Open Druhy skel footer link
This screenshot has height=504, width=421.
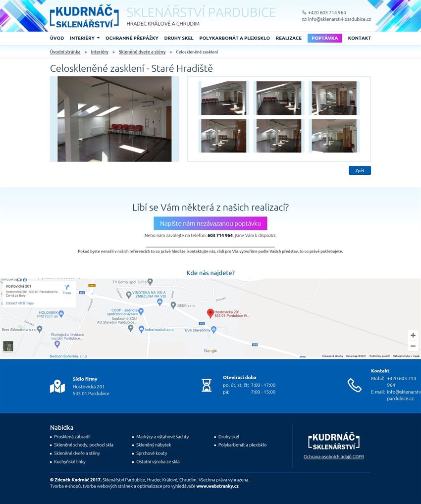coord(229,437)
